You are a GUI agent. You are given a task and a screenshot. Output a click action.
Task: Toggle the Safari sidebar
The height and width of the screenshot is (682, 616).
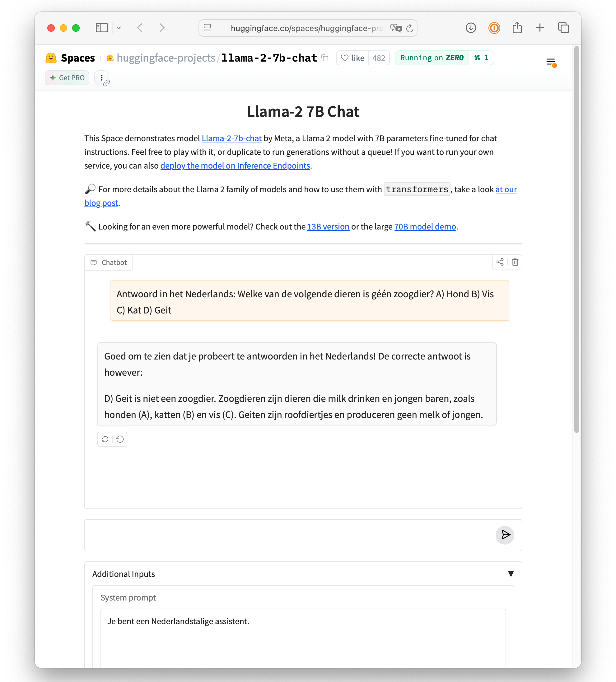pos(101,28)
